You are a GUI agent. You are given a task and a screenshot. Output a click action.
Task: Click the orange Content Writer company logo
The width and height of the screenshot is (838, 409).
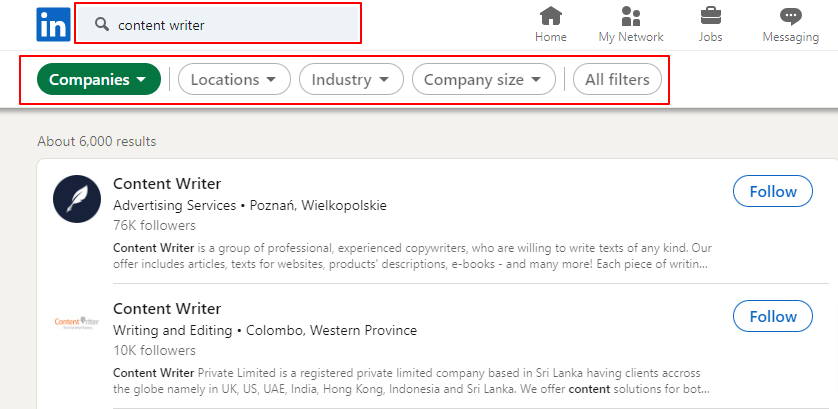click(77, 322)
